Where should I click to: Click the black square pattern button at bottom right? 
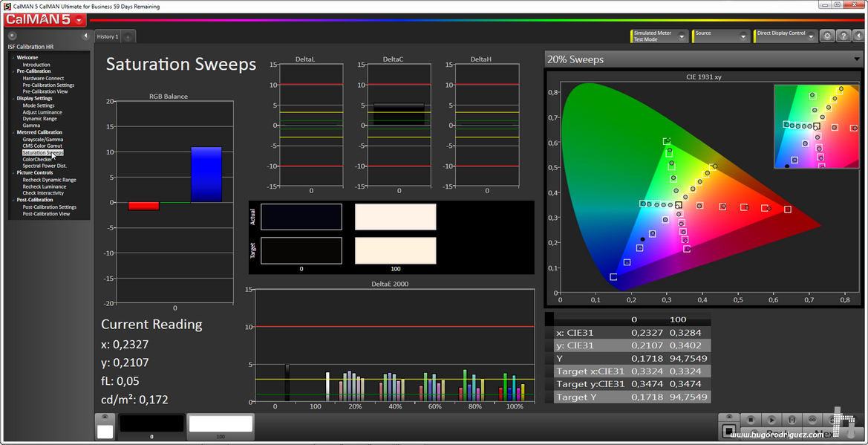tap(730, 431)
